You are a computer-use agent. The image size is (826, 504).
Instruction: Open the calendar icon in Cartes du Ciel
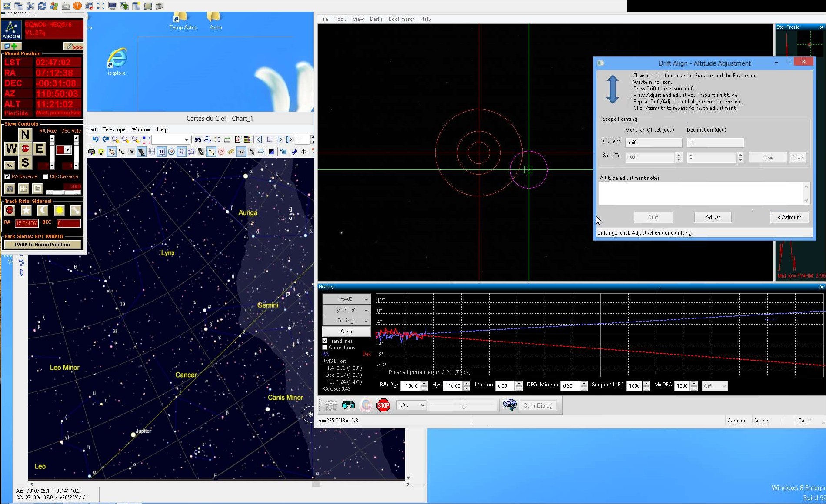tap(237, 139)
